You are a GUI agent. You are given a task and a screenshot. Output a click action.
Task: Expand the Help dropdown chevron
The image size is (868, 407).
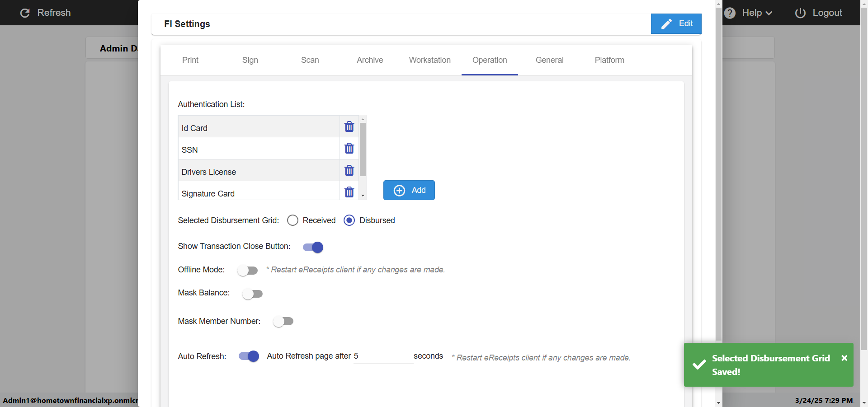pos(769,14)
